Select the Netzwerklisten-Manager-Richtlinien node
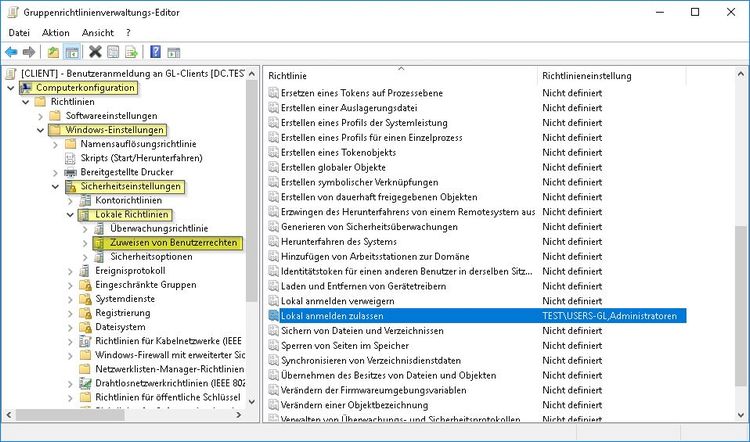750x442 pixels. tap(169, 369)
